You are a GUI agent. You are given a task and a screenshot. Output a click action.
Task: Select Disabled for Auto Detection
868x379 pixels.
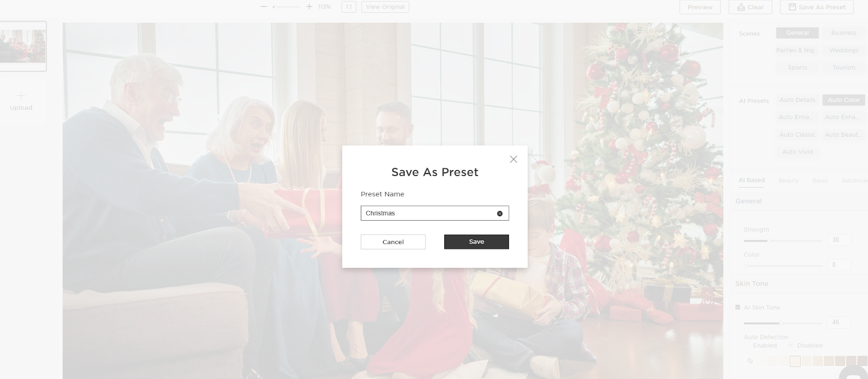[790, 345]
